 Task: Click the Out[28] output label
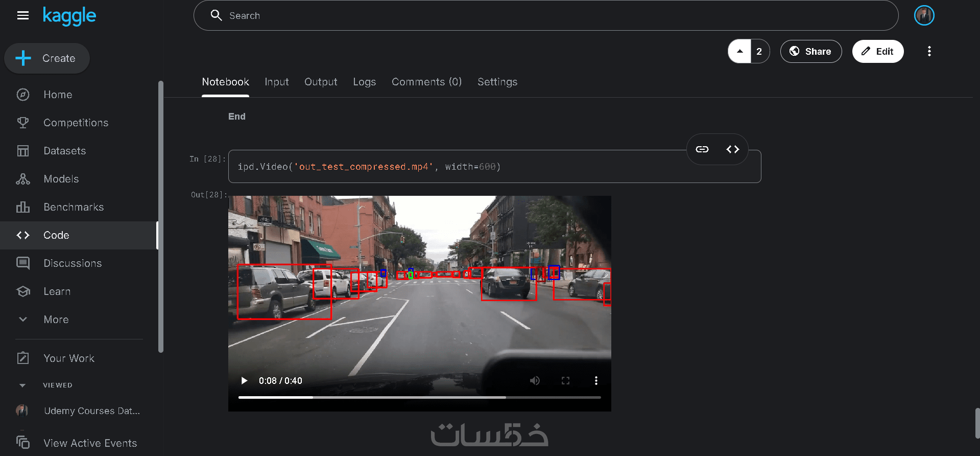(209, 195)
